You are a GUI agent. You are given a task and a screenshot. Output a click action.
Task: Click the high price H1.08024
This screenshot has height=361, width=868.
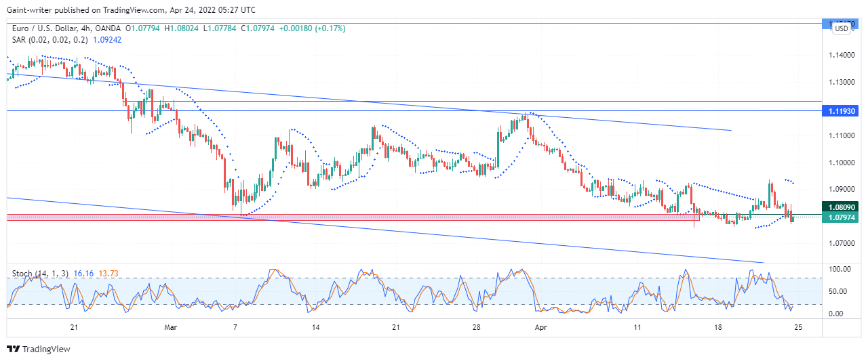pyautogui.click(x=183, y=28)
